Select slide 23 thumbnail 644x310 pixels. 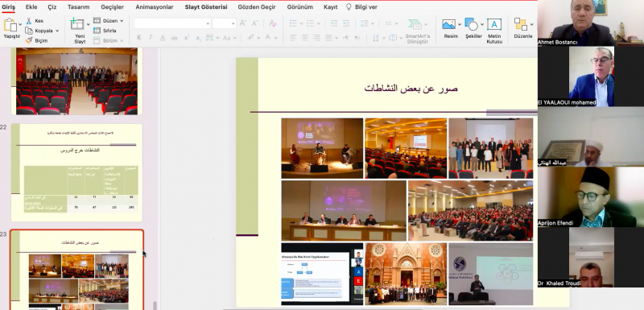click(76, 270)
